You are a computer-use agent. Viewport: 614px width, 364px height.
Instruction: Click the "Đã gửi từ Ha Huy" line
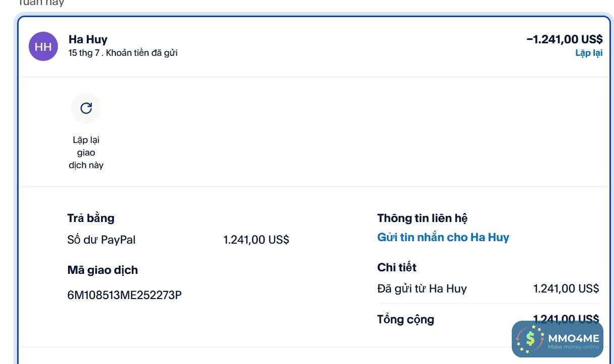[x=422, y=288]
